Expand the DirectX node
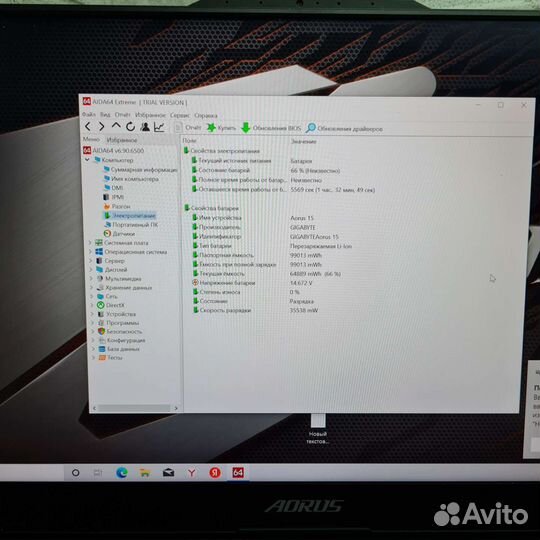The image size is (540, 540). click(x=93, y=305)
